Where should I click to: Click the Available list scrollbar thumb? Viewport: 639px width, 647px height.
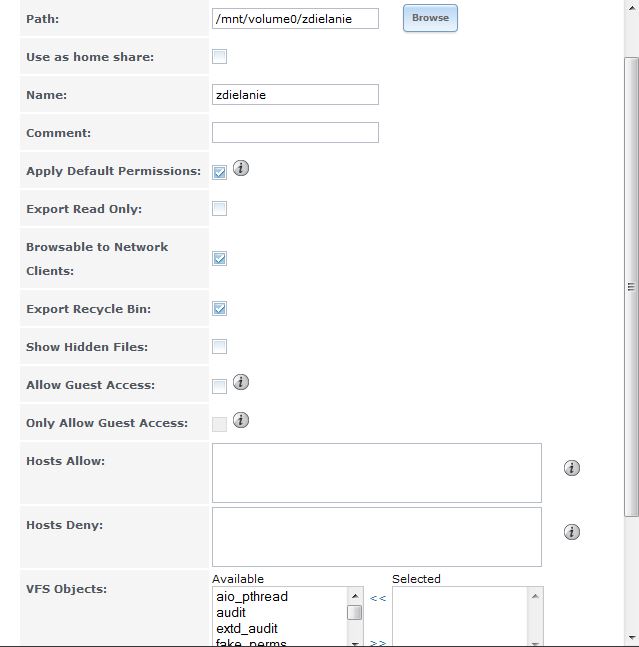[355, 612]
